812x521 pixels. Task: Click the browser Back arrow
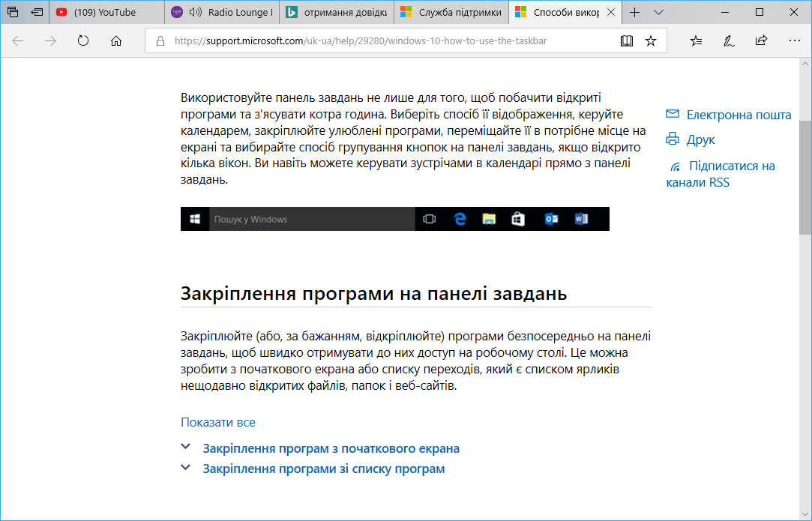(x=17, y=41)
